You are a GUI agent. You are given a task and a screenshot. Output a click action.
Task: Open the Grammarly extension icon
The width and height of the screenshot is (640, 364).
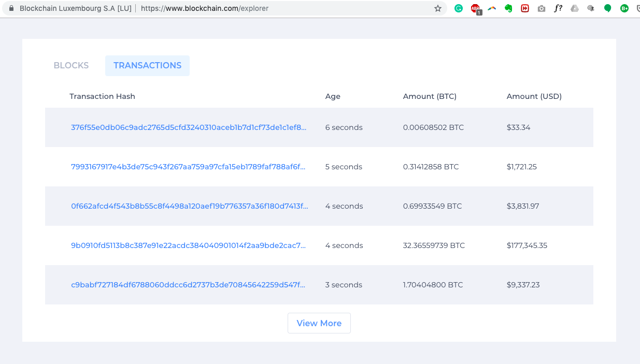459,8
